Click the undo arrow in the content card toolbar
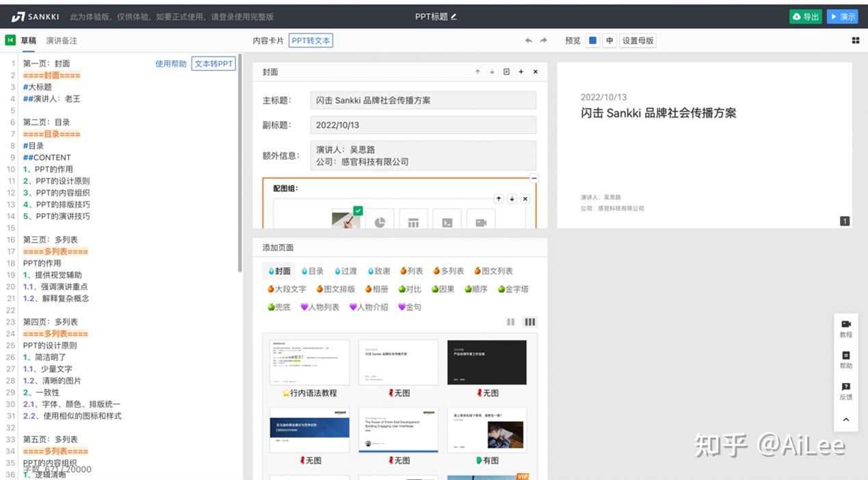 (x=528, y=40)
